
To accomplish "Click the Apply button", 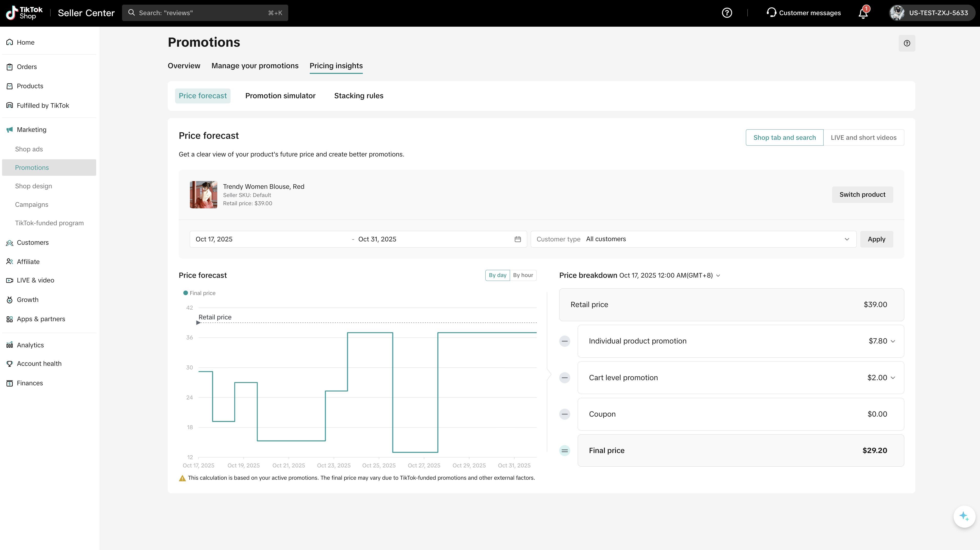I will point(876,239).
